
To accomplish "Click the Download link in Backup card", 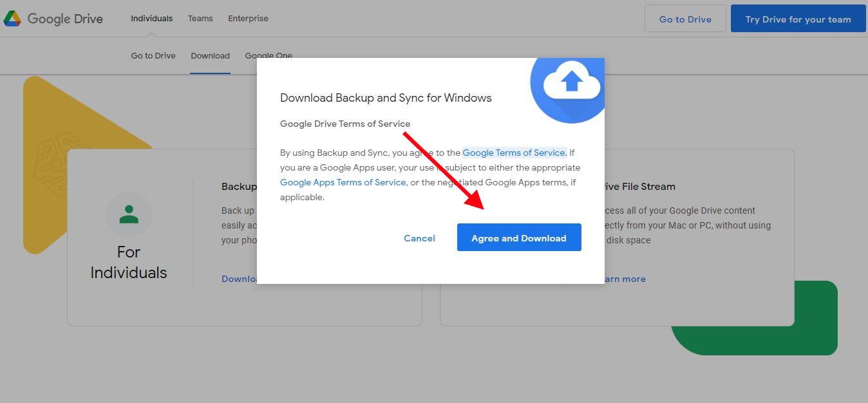I will 240,279.
